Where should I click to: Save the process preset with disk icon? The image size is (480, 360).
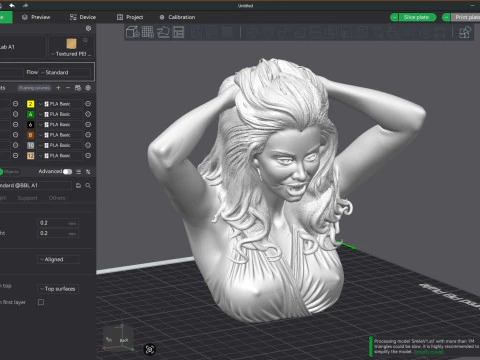[x=78, y=185]
